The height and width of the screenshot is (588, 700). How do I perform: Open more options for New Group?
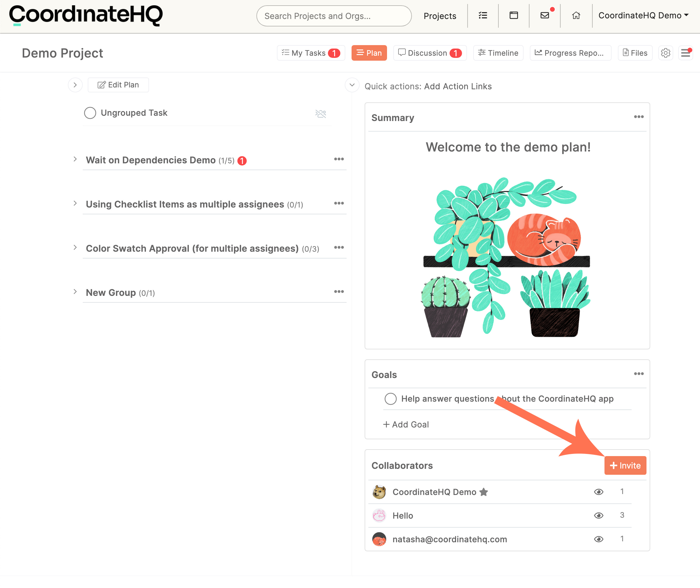339,291
